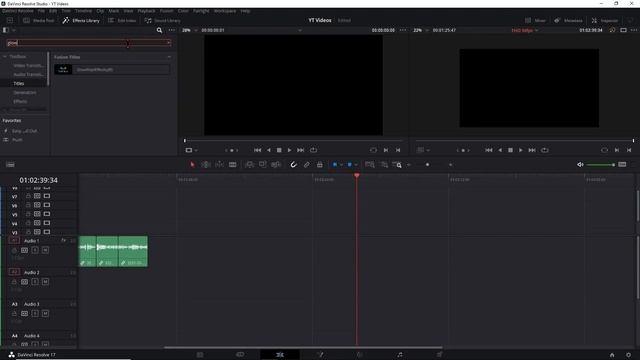Disable the V5 video track
This screenshot has width=640, height=360.
pyautogui.click(x=47, y=214)
